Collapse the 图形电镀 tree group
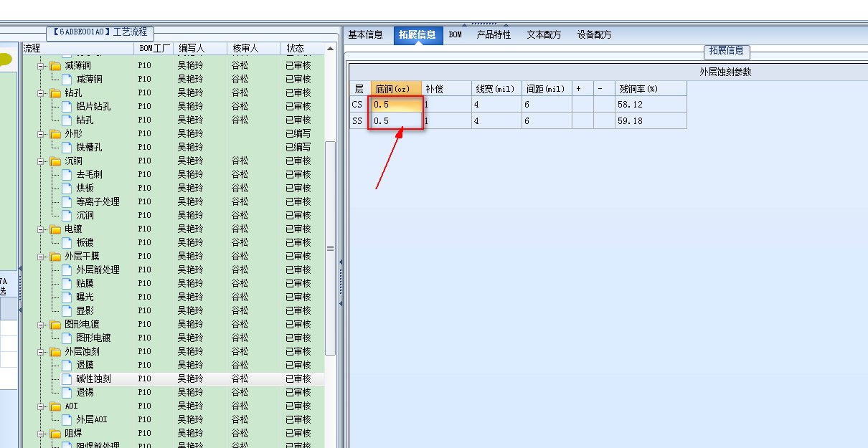This screenshot has height=448, width=868. [x=42, y=324]
